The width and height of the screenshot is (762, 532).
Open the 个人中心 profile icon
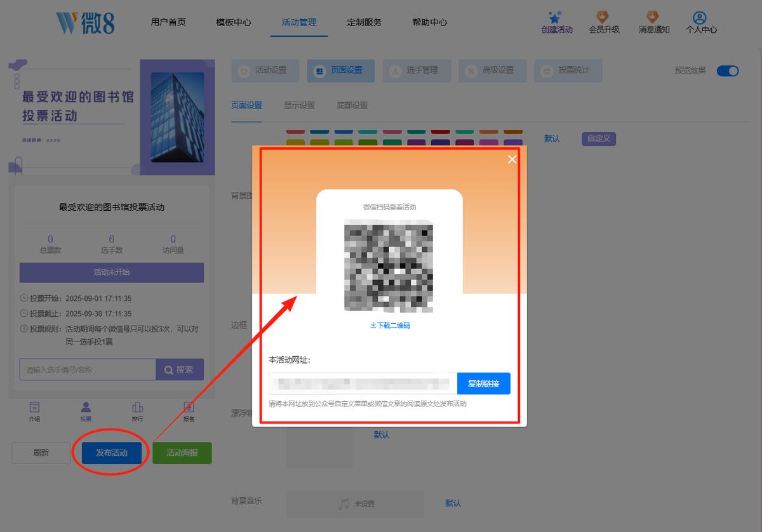click(x=700, y=17)
